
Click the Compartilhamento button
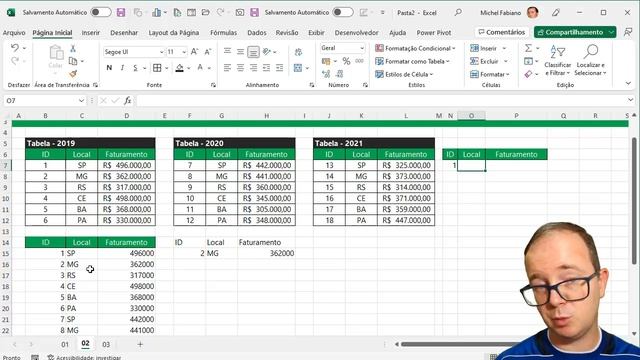(575, 32)
